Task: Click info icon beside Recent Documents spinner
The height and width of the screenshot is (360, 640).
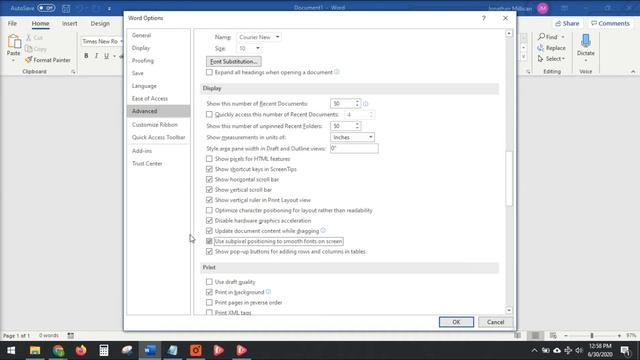Action: tap(366, 104)
